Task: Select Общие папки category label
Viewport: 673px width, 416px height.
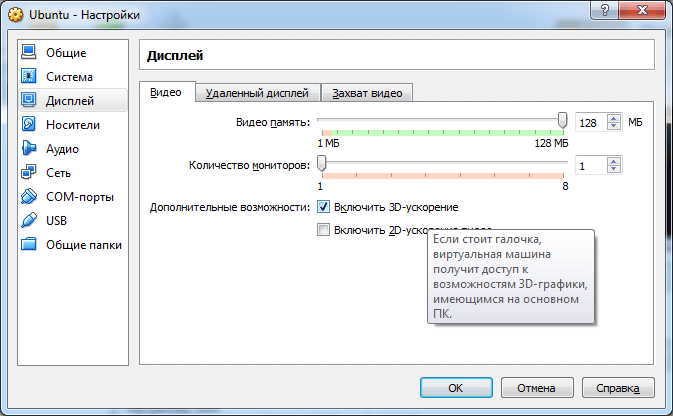Action: point(84,245)
